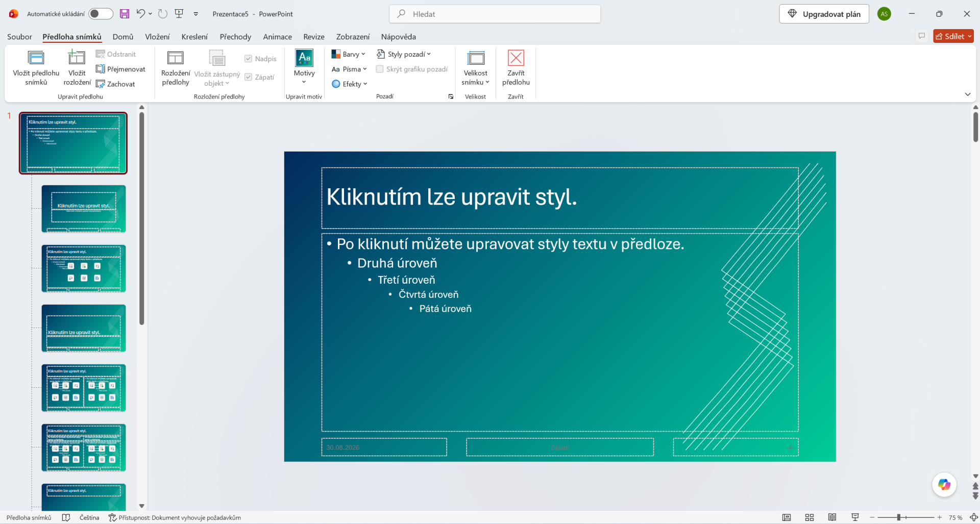Start Slide Show from status bar
The height and width of the screenshot is (524, 980).
855,517
